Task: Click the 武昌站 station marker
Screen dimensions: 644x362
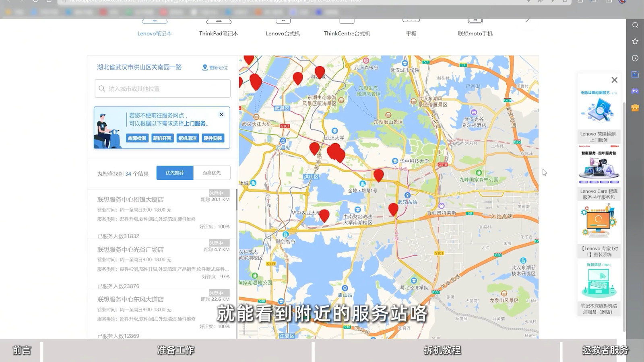Action: coord(283,141)
